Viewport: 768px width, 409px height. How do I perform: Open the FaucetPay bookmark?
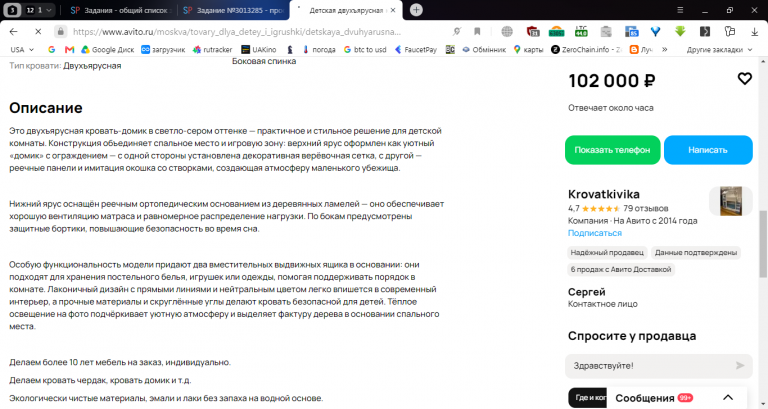[416, 49]
